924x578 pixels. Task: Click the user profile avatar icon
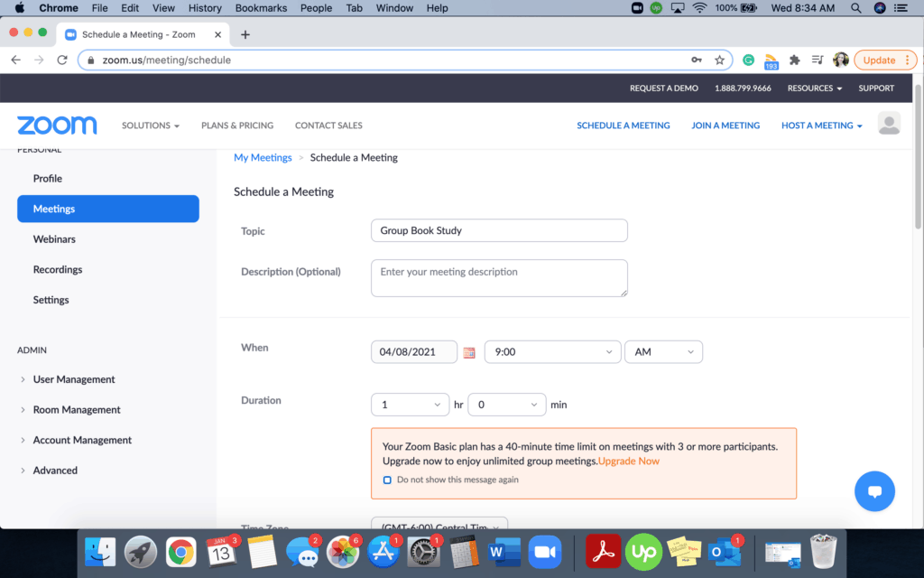(x=889, y=125)
